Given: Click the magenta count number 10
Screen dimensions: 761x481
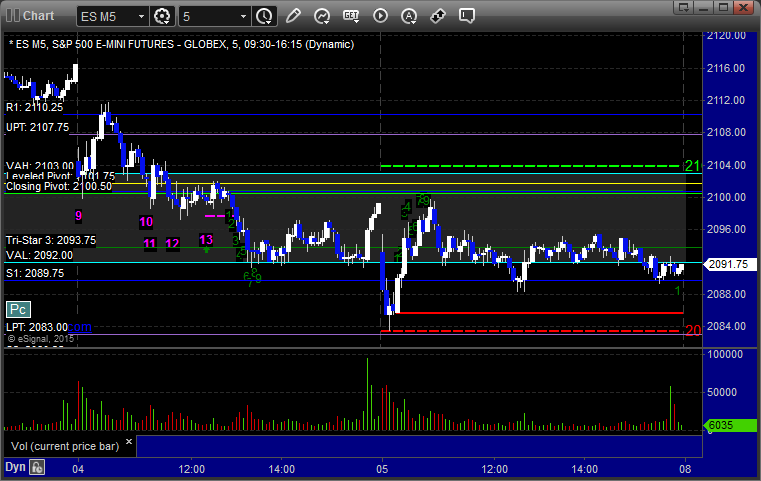Looking at the screenshot, I should (146, 222).
